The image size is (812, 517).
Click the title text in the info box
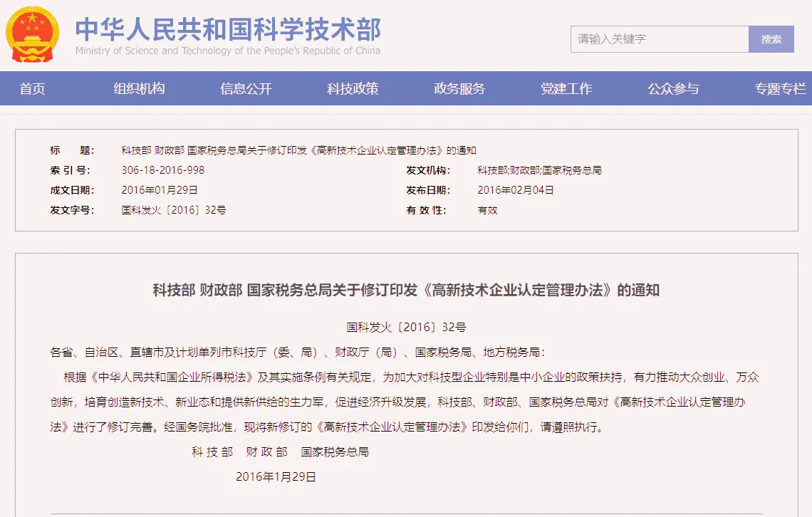(x=299, y=150)
